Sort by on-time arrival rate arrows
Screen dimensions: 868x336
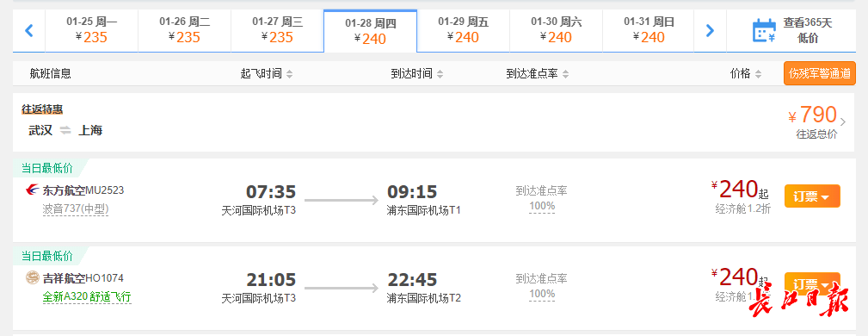coord(565,74)
